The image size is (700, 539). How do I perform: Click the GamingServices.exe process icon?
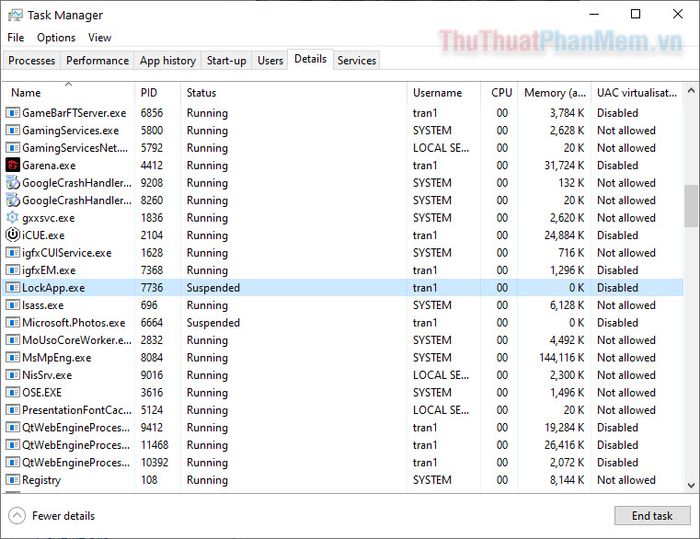click(x=12, y=130)
